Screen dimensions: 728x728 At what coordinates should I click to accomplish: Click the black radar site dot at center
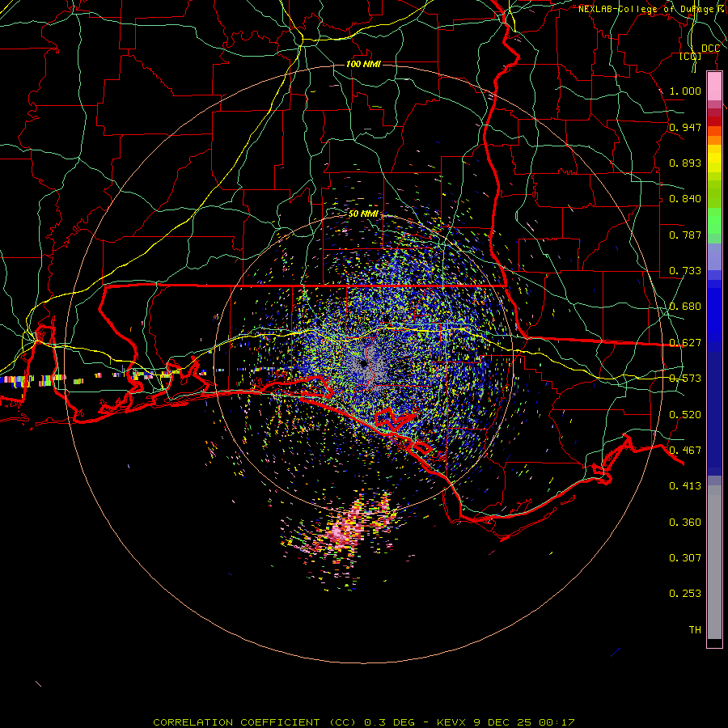(363, 364)
